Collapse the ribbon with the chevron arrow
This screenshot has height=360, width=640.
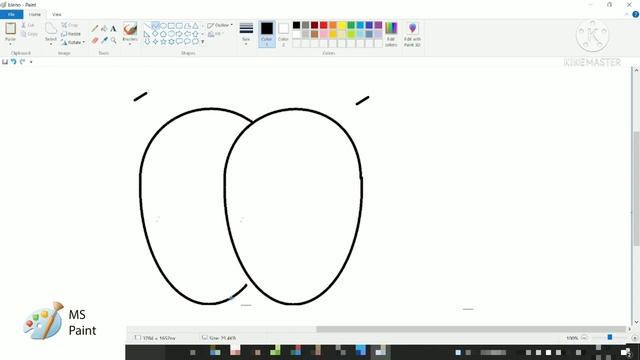pyautogui.click(x=627, y=14)
